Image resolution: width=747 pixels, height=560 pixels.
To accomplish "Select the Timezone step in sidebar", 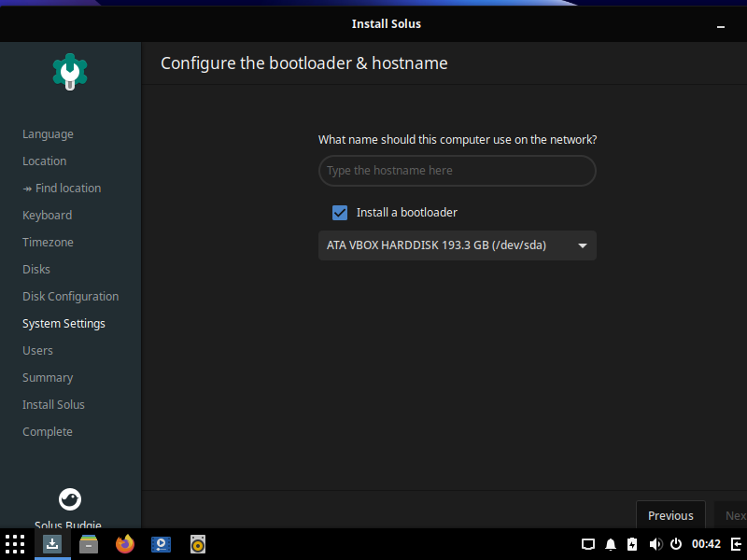I will coord(49,243).
